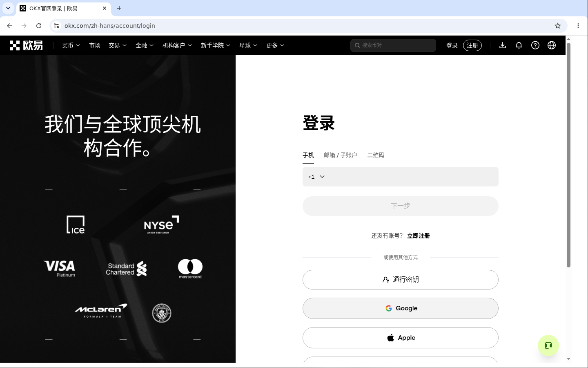
Task: Sign in with Apple
Action: click(401, 338)
